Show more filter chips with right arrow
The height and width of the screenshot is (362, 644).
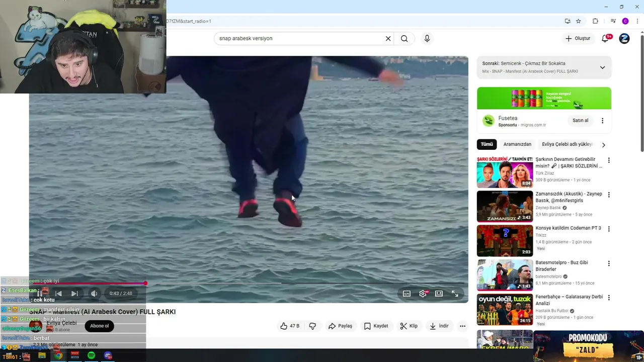(603, 145)
